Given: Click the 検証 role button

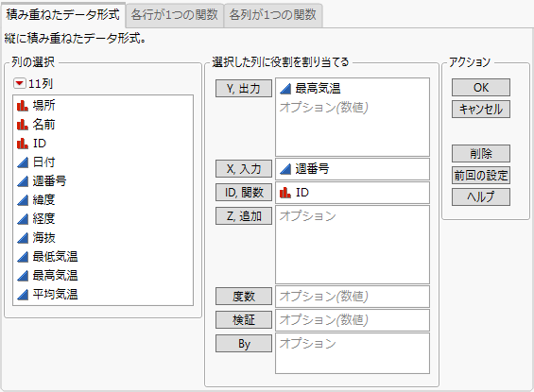Looking at the screenshot, I should pos(244,319).
